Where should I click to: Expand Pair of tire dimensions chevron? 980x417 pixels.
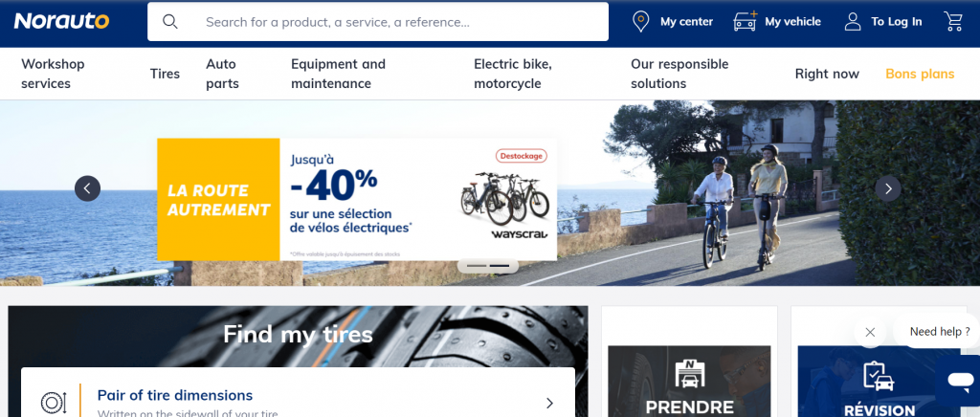coord(549,404)
